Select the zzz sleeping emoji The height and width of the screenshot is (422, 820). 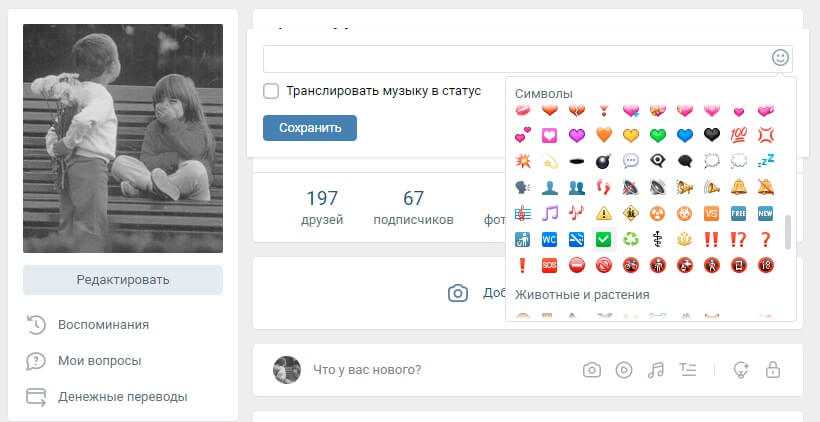(766, 161)
